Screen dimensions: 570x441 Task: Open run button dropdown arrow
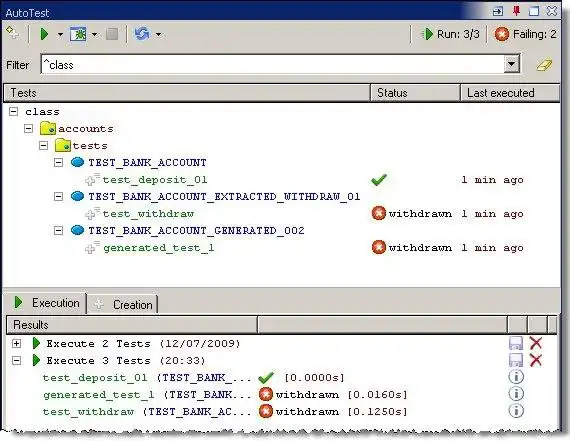pos(60,35)
